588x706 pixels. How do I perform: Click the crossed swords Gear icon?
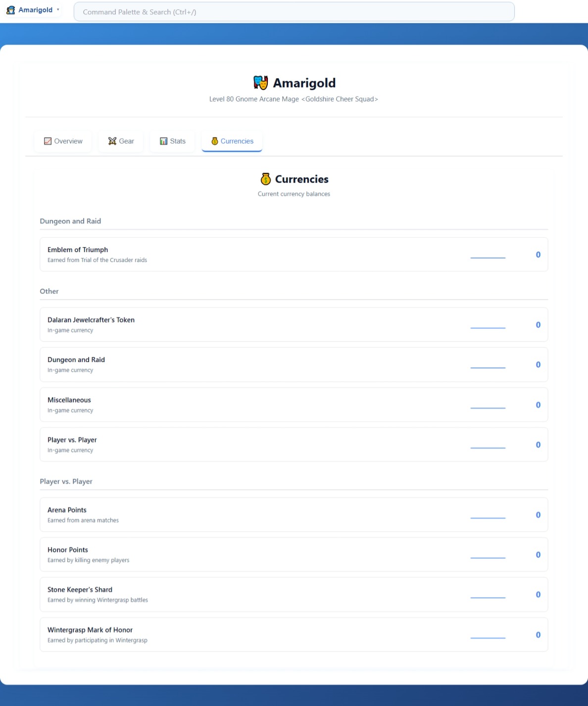112,141
